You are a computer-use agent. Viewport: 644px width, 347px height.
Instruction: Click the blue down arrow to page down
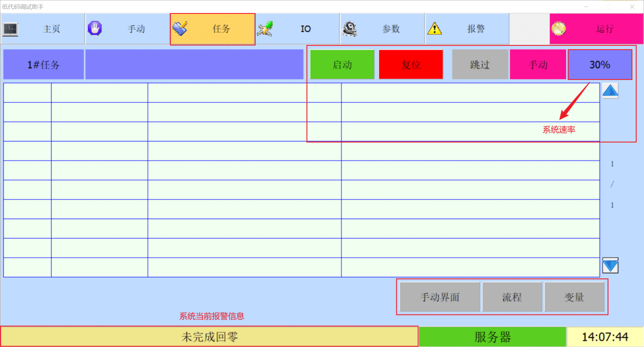click(610, 265)
